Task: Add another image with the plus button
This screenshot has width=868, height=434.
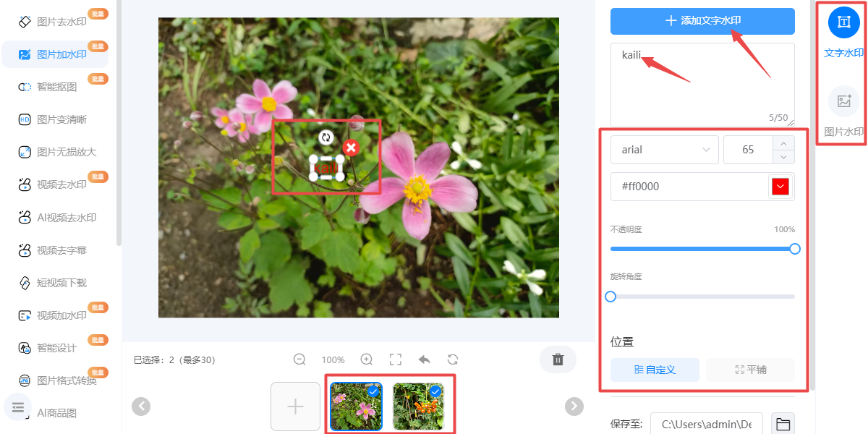Action: [295, 407]
